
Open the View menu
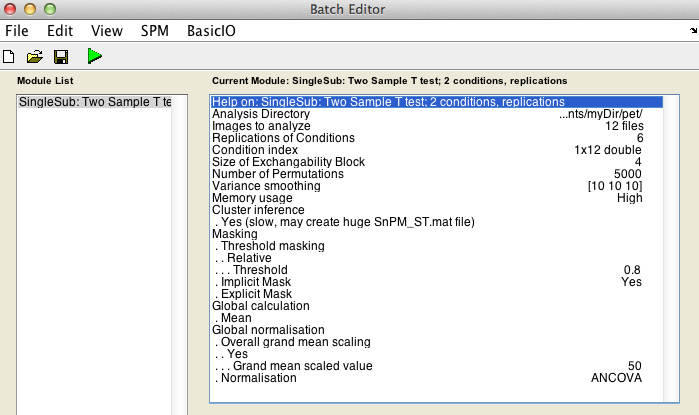point(107,31)
